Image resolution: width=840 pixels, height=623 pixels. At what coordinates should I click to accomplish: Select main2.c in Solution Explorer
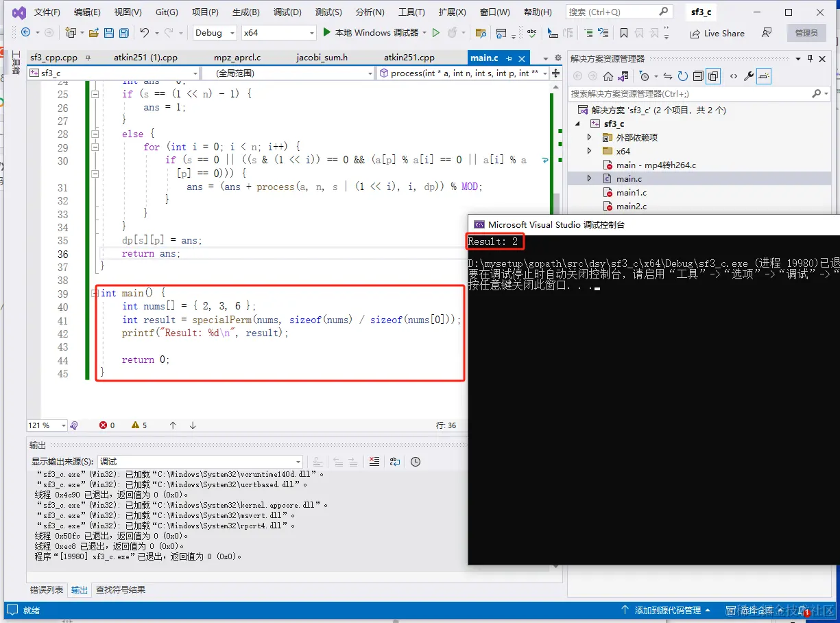click(x=631, y=206)
